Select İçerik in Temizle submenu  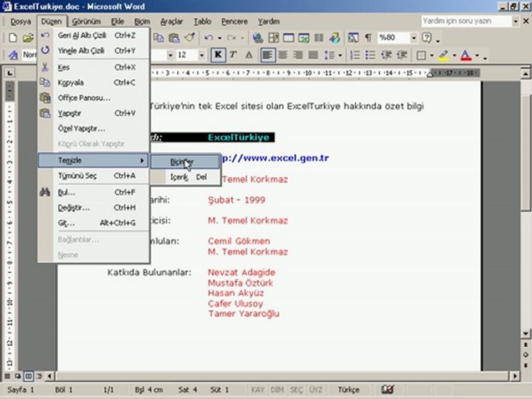point(185,177)
